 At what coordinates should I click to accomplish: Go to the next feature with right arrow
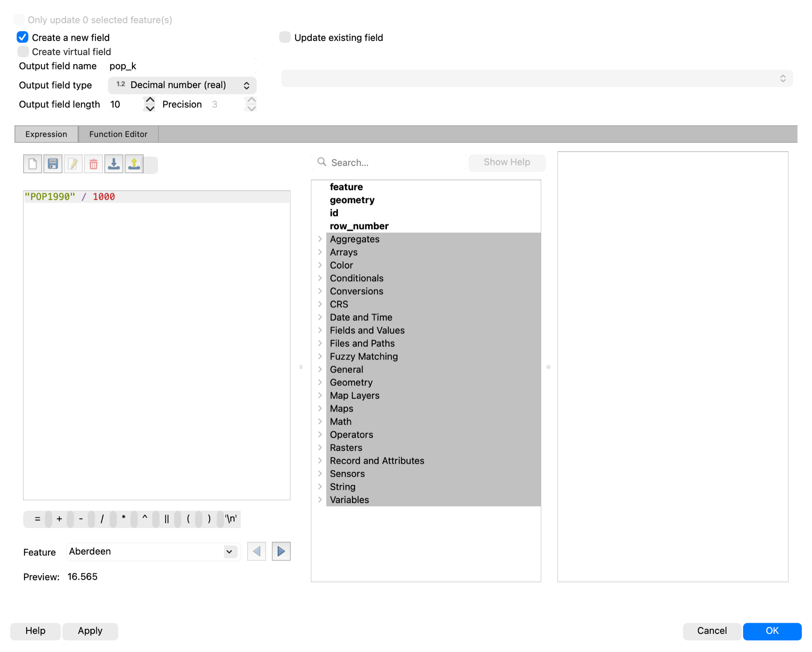tap(281, 551)
